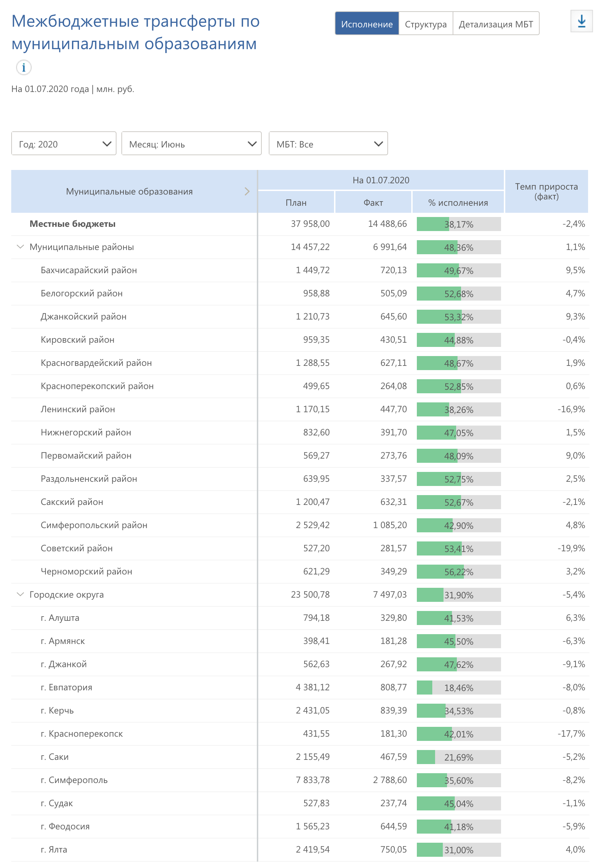This screenshot has height=868, width=600.
Task: Click the Местные бюджеты progress bar
Action: [459, 224]
